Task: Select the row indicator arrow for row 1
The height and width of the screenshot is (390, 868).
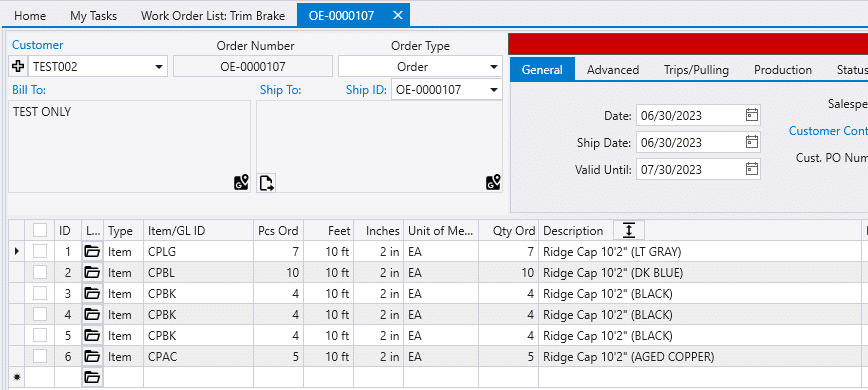Action: pyautogui.click(x=17, y=252)
